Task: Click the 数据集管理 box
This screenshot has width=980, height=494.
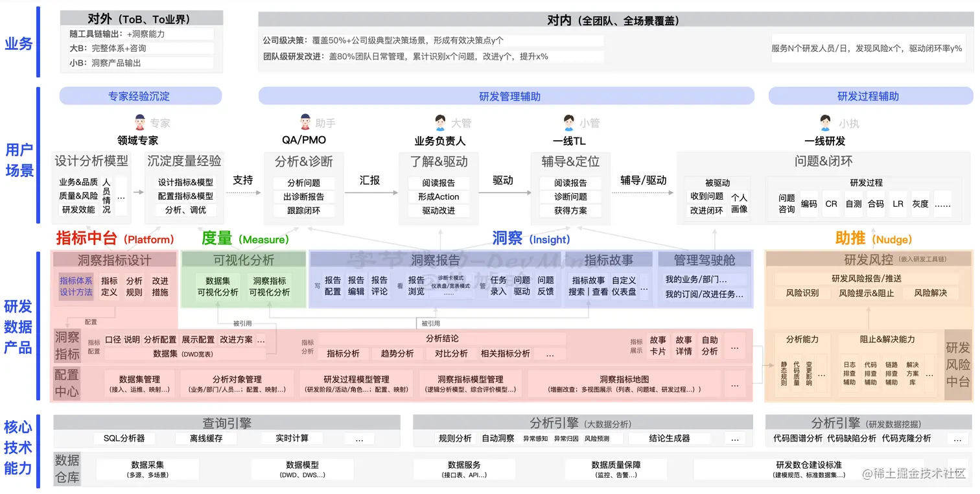Action: pos(139,384)
